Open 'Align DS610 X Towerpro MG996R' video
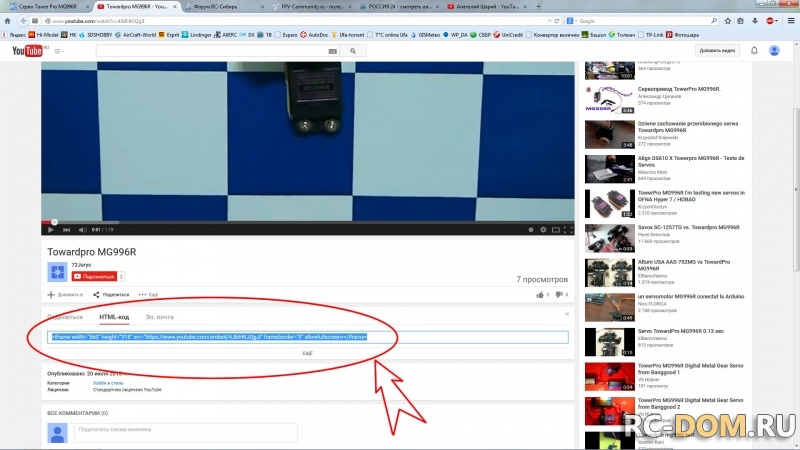800x450 pixels. coord(691,161)
